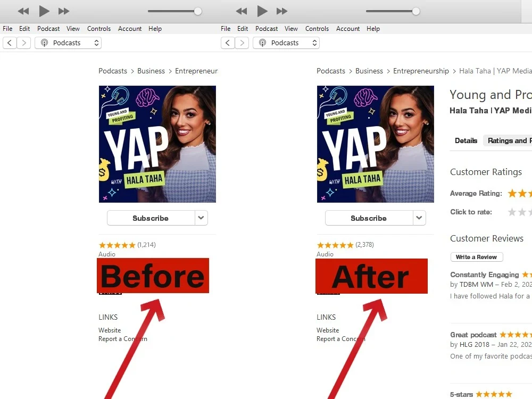The height and width of the screenshot is (399, 532).
Task: Click Constantly Engaging review title
Action: [485, 275]
